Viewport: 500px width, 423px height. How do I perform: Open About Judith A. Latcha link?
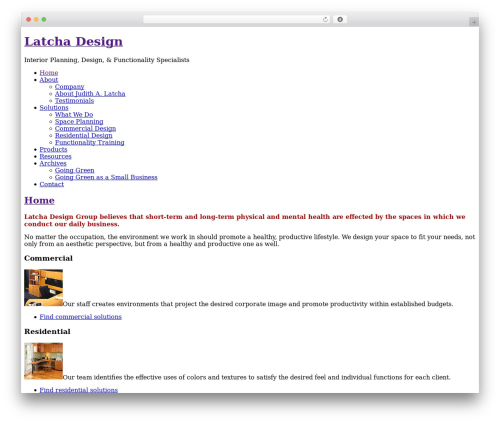click(x=90, y=94)
